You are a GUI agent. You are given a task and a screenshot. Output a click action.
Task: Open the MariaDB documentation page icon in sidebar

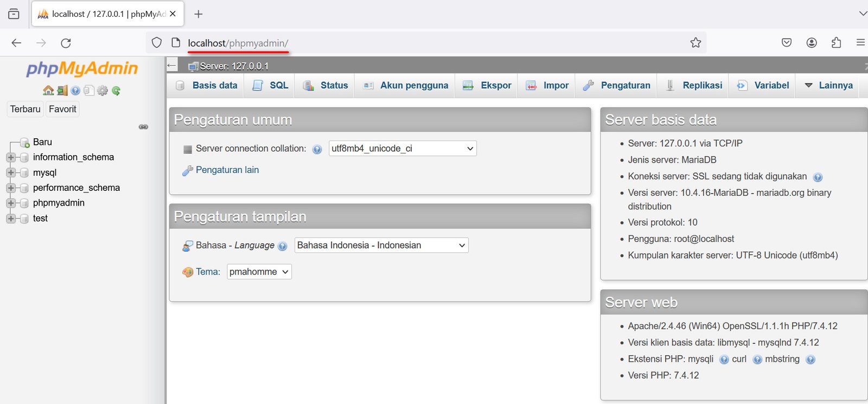click(x=89, y=91)
